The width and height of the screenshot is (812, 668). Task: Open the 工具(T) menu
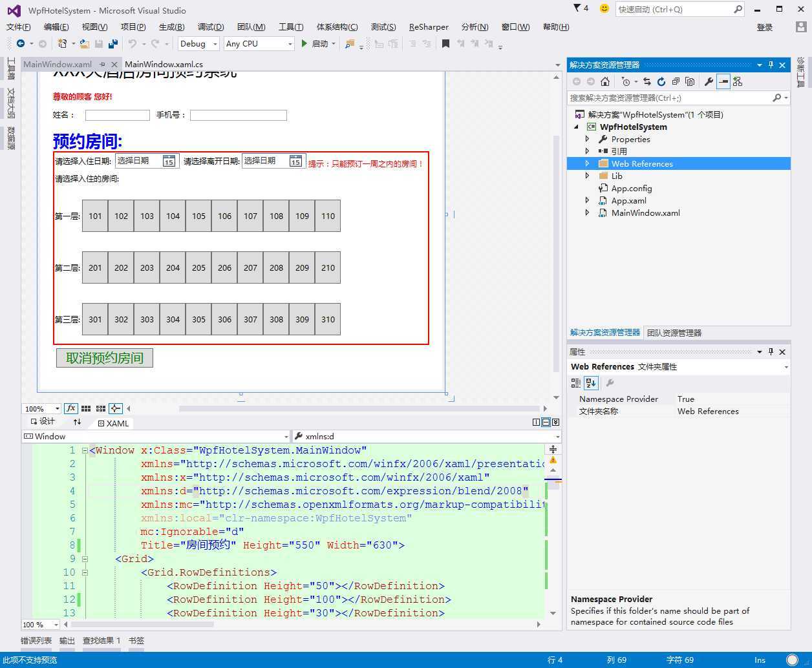[x=291, y=26]
